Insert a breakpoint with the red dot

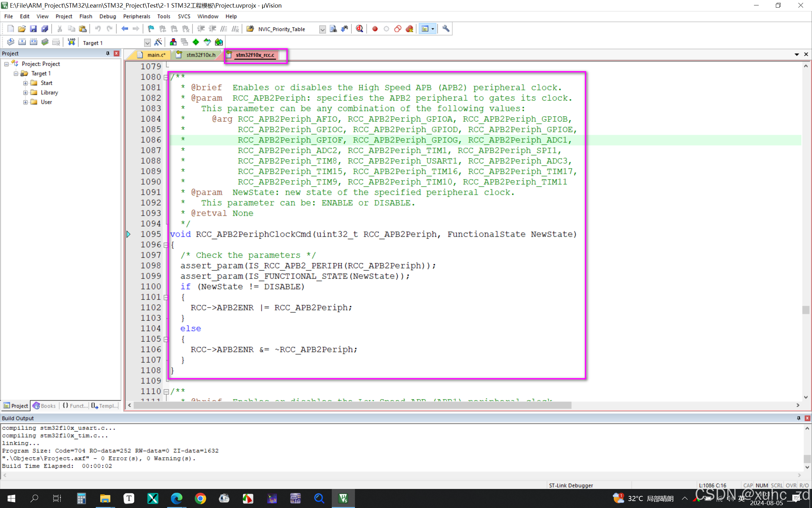pos(375,29)
